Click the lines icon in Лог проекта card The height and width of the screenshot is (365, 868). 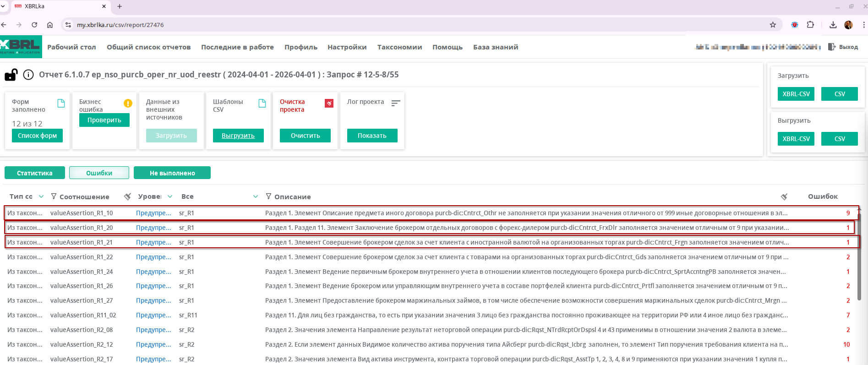[396, 104]
